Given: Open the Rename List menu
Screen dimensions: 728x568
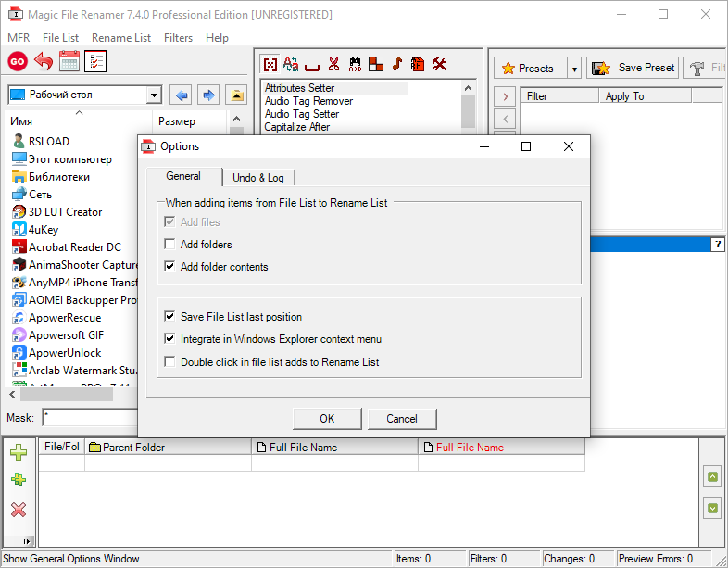Looking at the screenshot, I should 121,38.
